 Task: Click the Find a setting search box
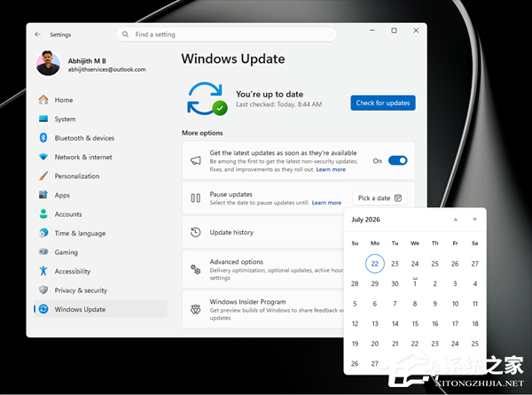[x=226, y=35]
